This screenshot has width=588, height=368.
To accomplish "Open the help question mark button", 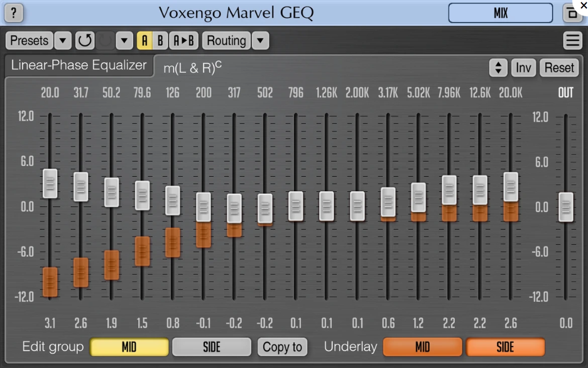I will (14, 13).
